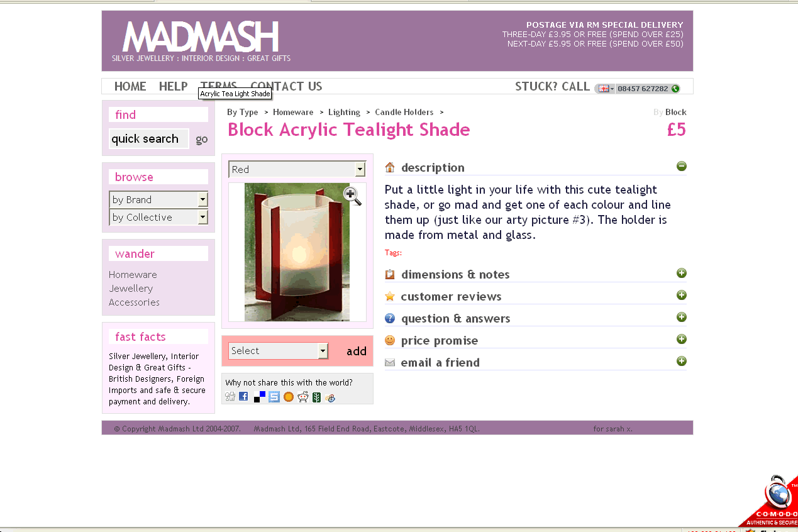Screen dimensions: 798x532
Task: Click the quick search input field
Action: pyautogui.click(x=148, y=139)
